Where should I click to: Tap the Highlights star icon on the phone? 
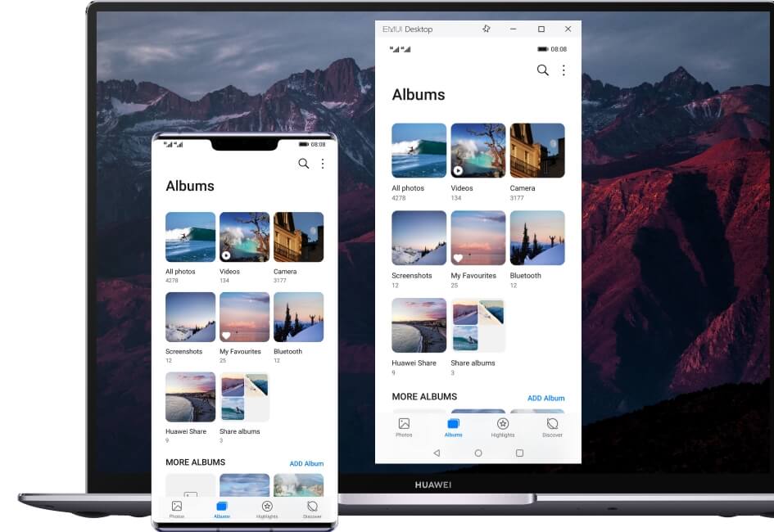click(x=267, y=505)
